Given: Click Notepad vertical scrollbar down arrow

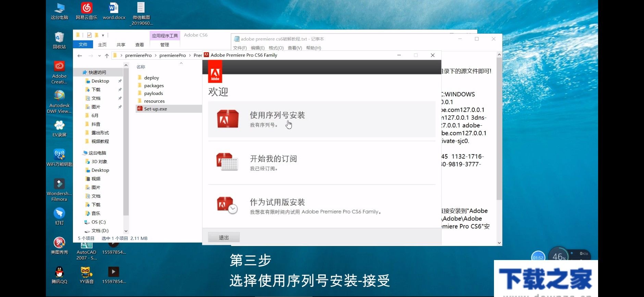Looking at the screenshot, I should 499,243.
